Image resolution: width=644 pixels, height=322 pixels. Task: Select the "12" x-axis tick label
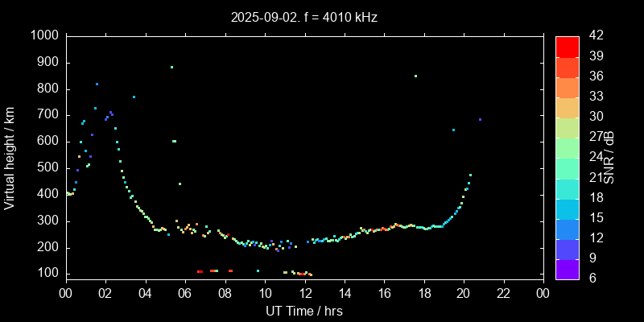coord(304,293)
